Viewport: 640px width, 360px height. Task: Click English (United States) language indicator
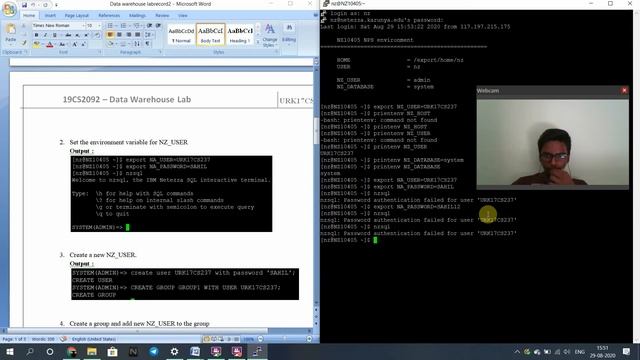(93, 339)
